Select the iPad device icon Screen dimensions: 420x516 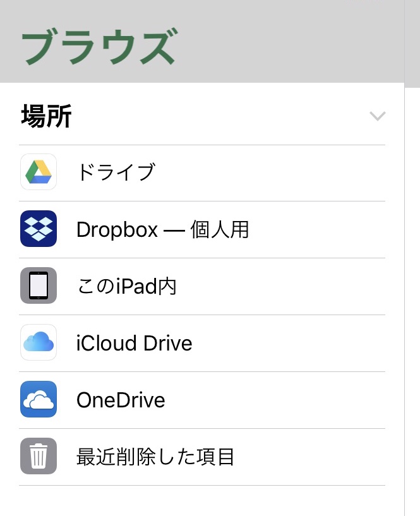39,285
